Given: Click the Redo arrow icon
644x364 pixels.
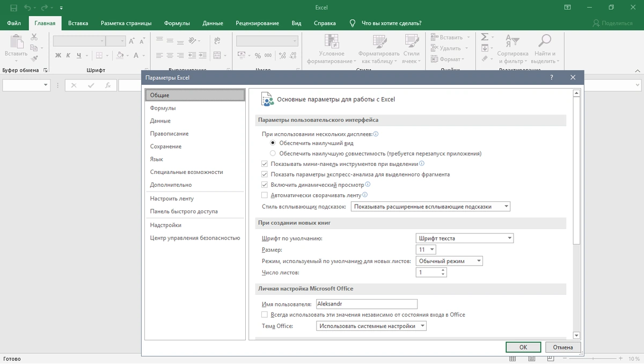Looking at the screenshot, I should (x=46, y=8).
